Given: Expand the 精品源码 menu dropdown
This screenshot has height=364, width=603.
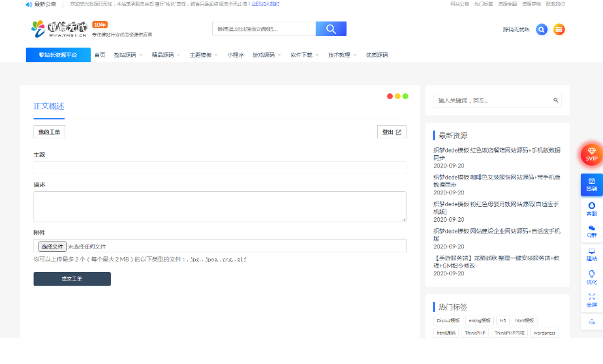Looking at the screenshot, I should point(166,55).
